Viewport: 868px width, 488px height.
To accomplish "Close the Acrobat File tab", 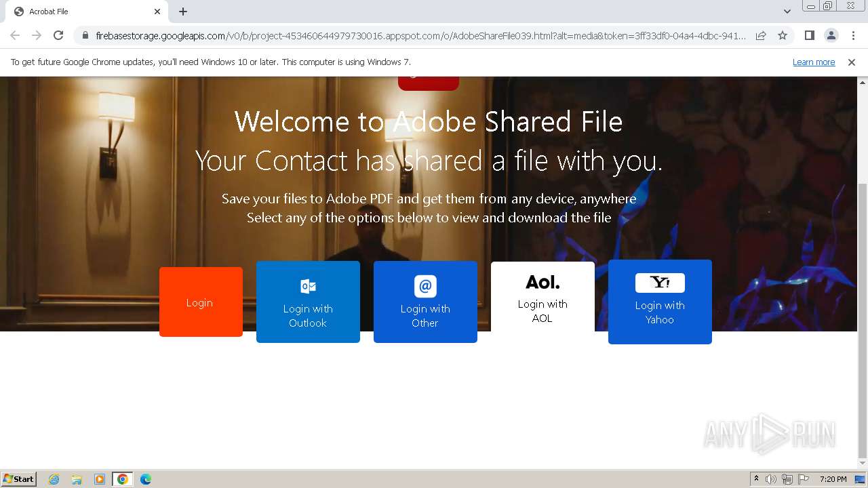I will click(x=157, y=12).
